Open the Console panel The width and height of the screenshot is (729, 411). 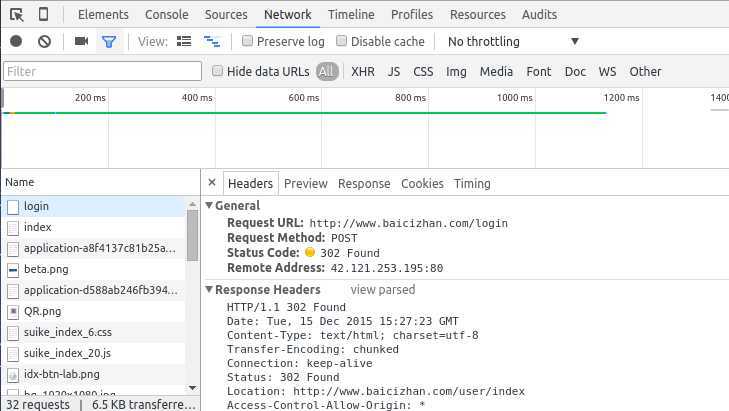coord(166,14)
